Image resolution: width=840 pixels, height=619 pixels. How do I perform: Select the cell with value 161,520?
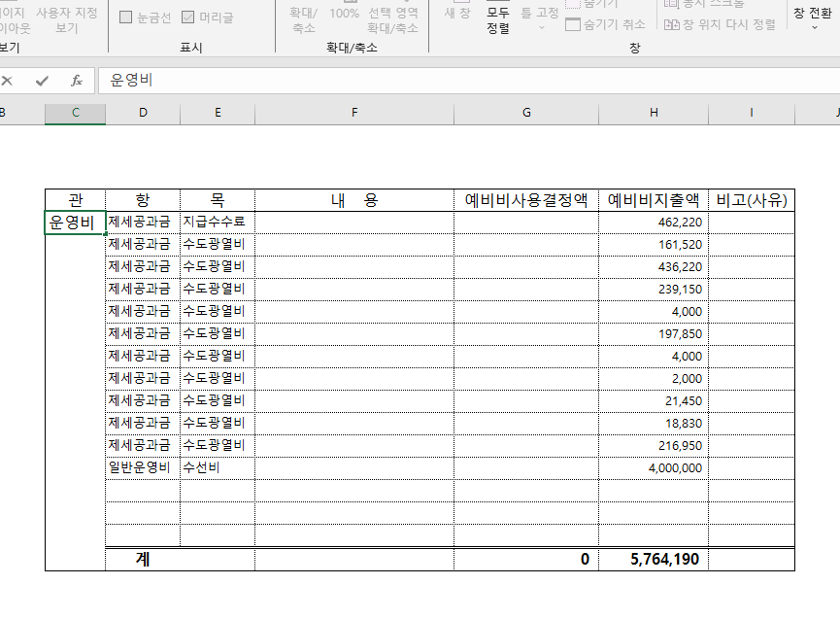(654, 244)
